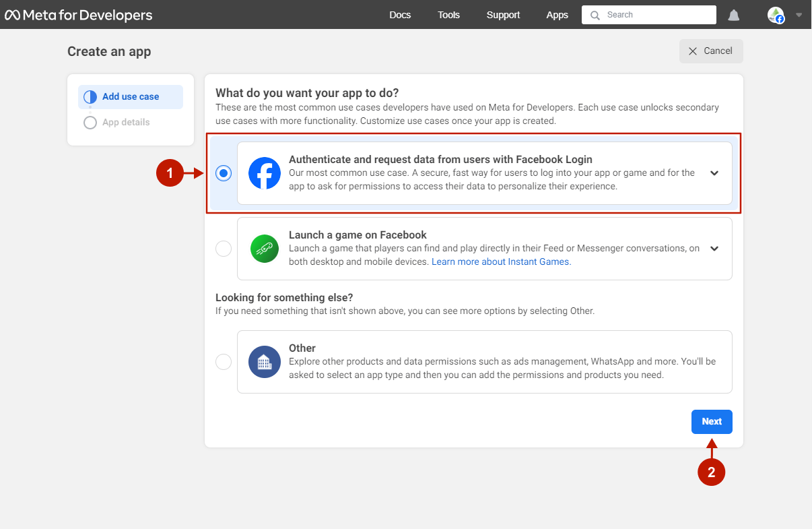
Task: Open the account dropdown arrow in header
Action: [x=799, y=15]
